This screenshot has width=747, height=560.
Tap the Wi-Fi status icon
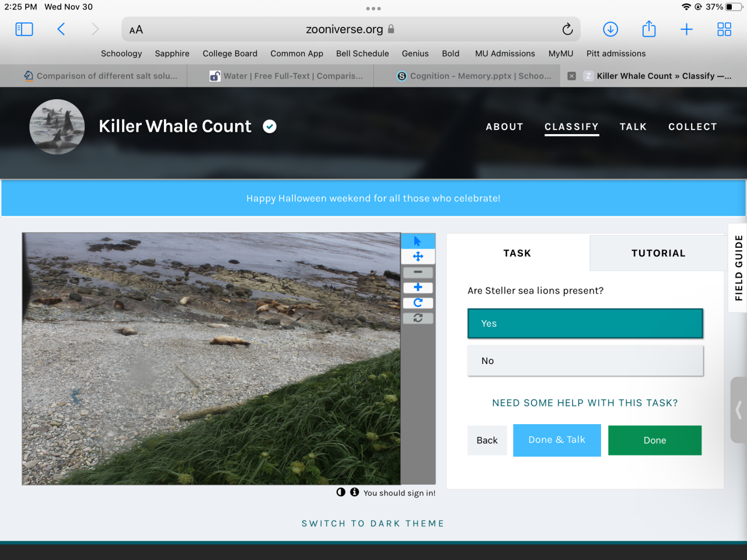(x=686, y=7)
